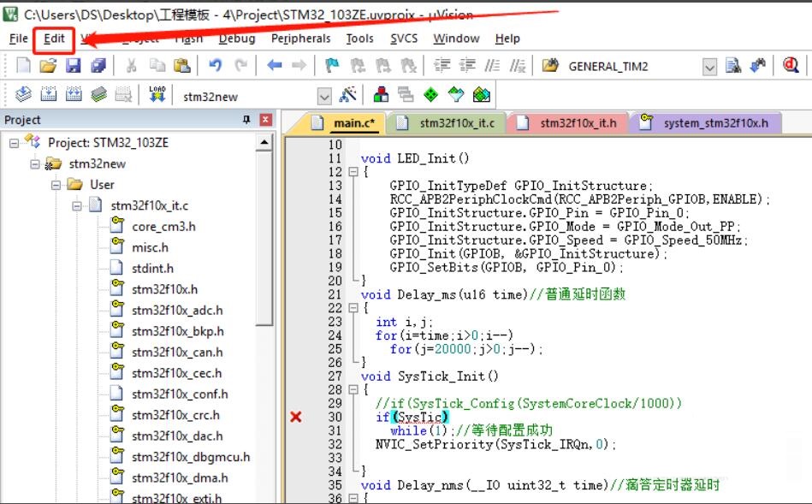Select stm32f10x_adc.h in the project tree

tap(176, 311)
